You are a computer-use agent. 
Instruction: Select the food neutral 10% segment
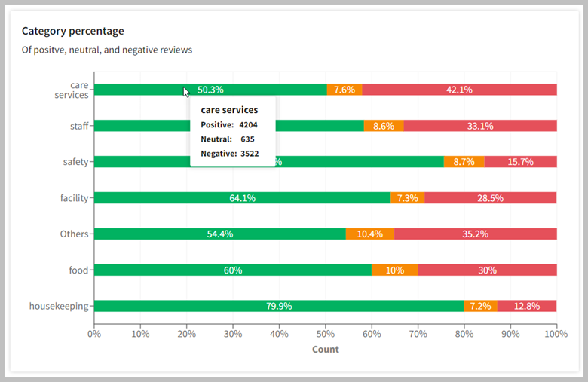pos(394,270)
